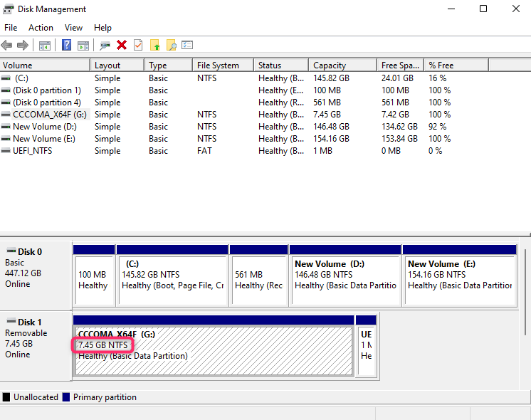The image size is (531, 420).
Task: Click the black Unallocated legend swatch
Action: click(6, 397)
